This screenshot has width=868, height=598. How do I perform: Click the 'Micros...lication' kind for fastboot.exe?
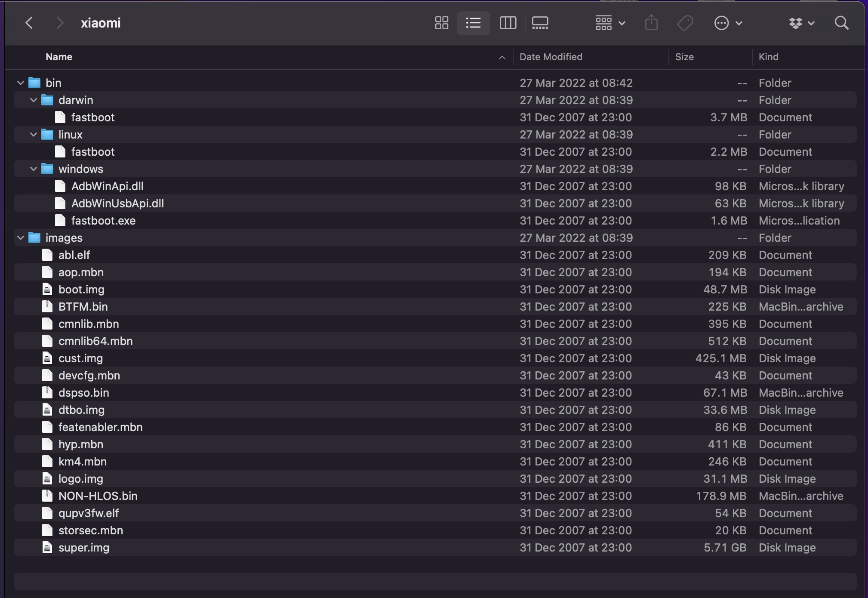799,220
